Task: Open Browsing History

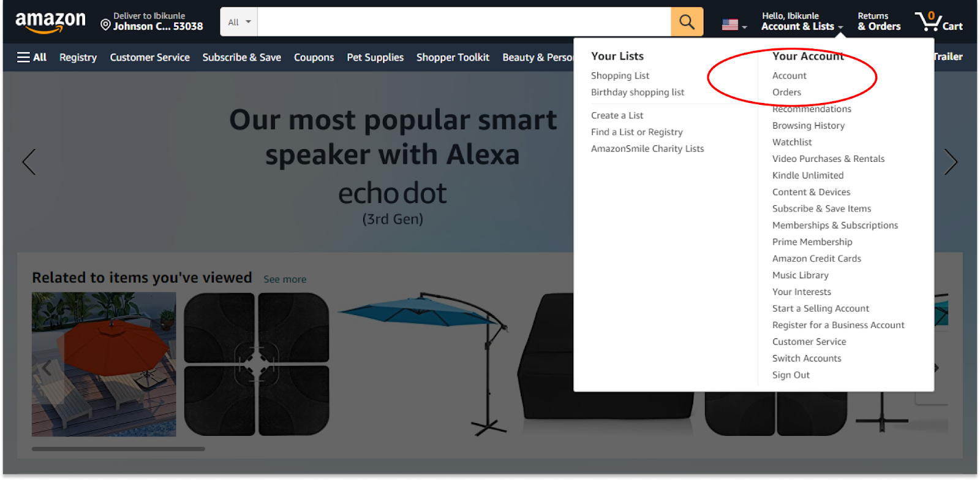Action: tap(808, 125)
